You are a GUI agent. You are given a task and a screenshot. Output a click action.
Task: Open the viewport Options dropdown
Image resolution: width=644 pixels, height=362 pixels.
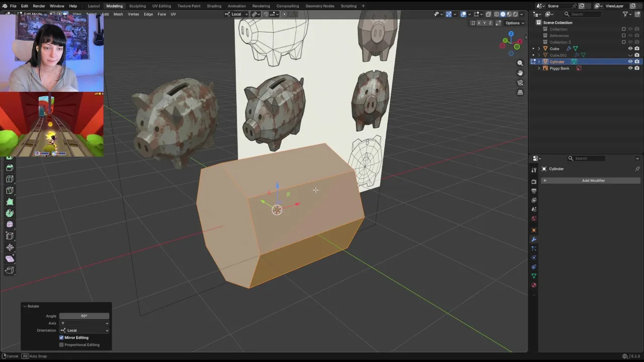[x=515, y=23]
